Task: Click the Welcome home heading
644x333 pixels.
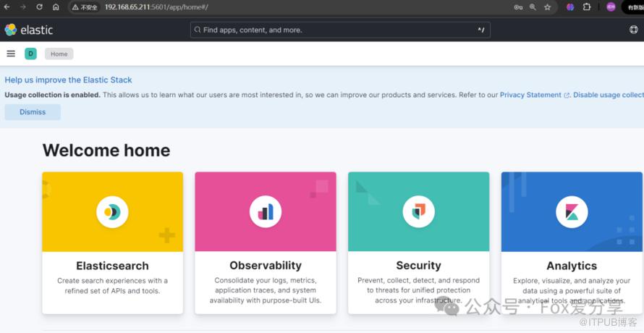Action: (106, 151)
